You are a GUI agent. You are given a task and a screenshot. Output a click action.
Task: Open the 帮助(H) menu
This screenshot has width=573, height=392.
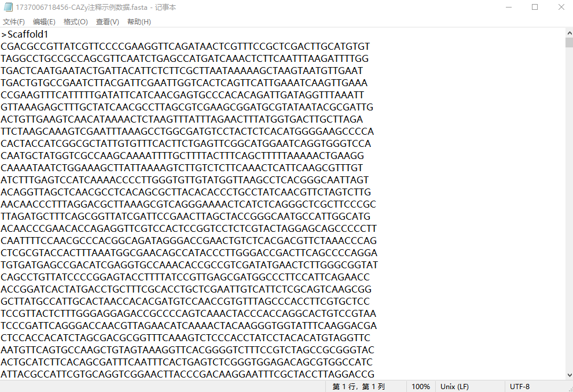click(x=139, y=22)
